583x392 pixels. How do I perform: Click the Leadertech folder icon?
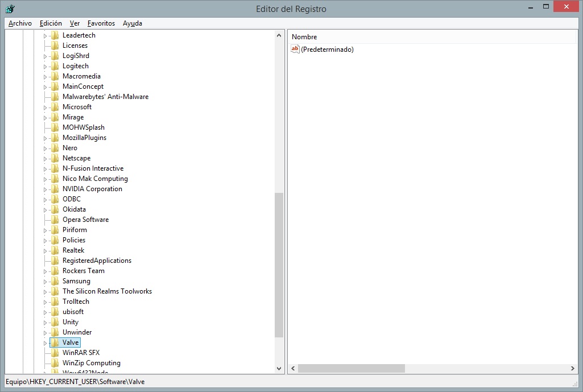tap(55, 35)
